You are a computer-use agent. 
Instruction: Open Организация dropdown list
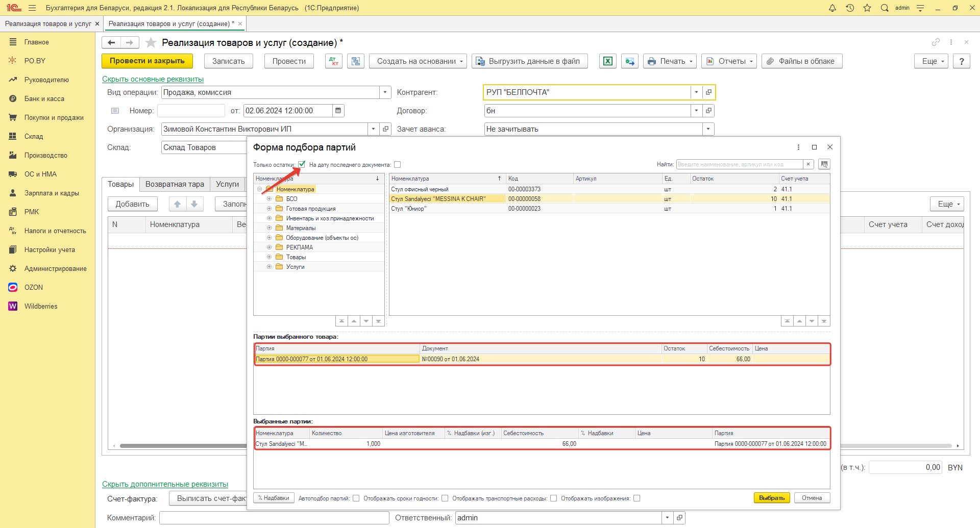tap(374, 129)
